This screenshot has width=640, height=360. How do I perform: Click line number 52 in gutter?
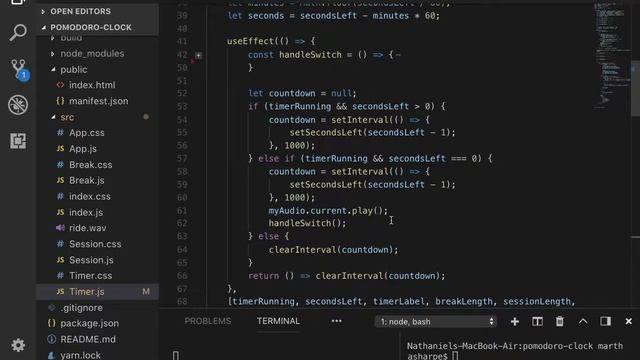[182, 93]
